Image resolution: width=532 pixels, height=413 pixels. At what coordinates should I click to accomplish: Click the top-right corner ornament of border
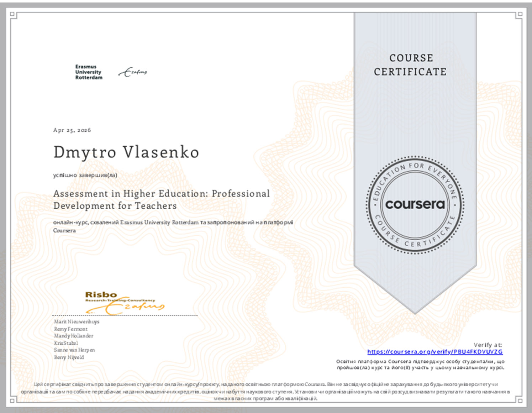(x=519, y=15)
